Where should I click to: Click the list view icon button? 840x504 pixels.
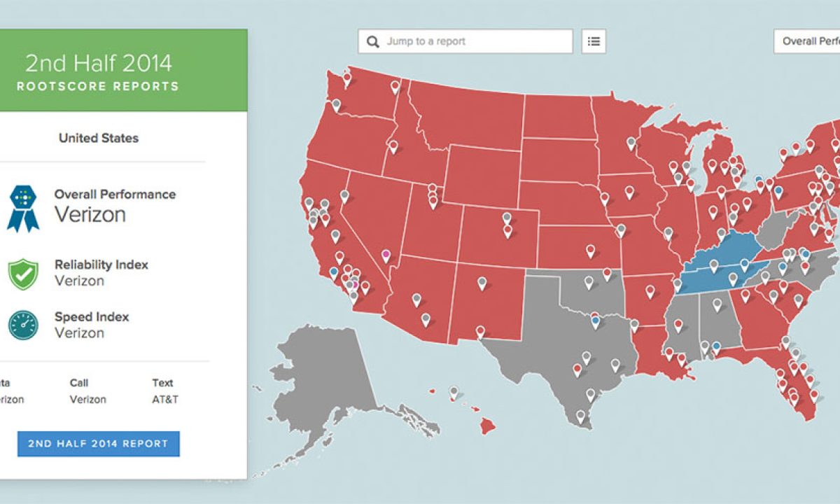pyautogui.click(x=594, y=41)
